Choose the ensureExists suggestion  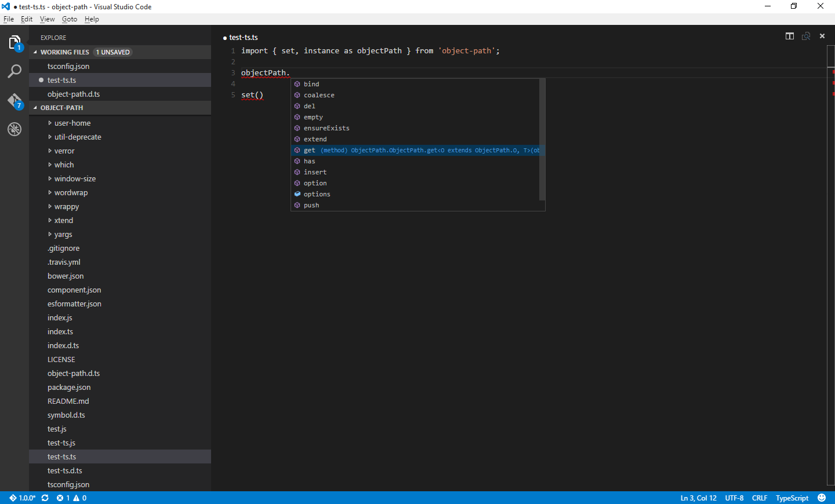coord(415,128)
